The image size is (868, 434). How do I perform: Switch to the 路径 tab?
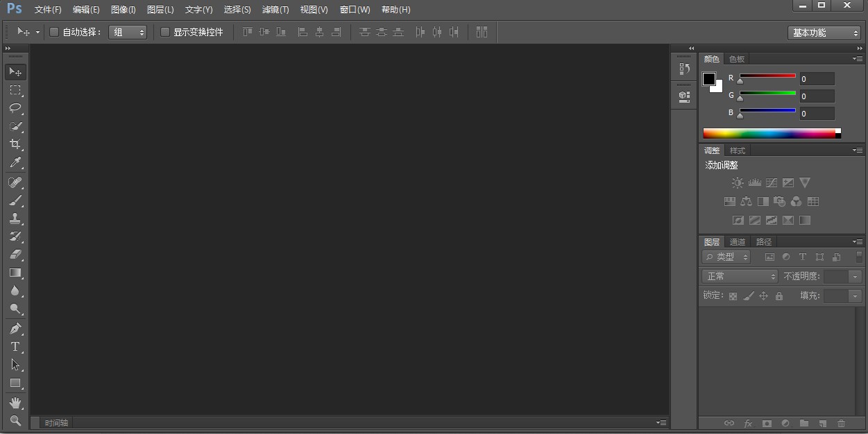click(764, 242)
